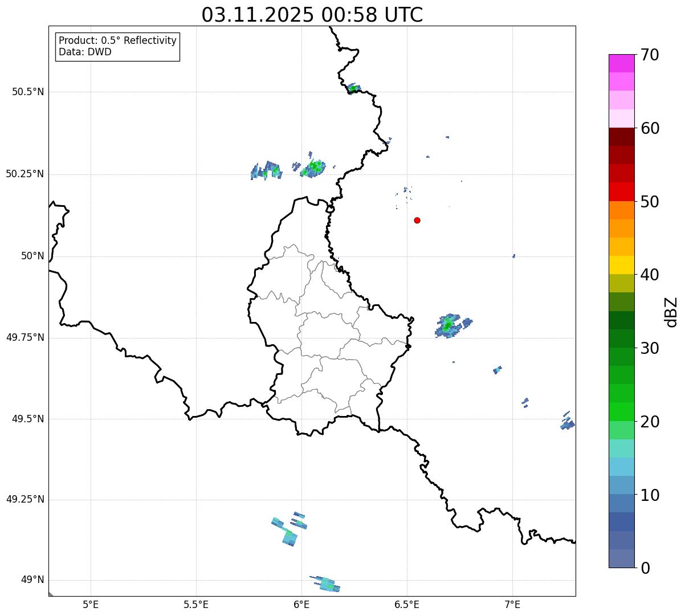Click the 6°E longitude label

click(x=301, y=605)
